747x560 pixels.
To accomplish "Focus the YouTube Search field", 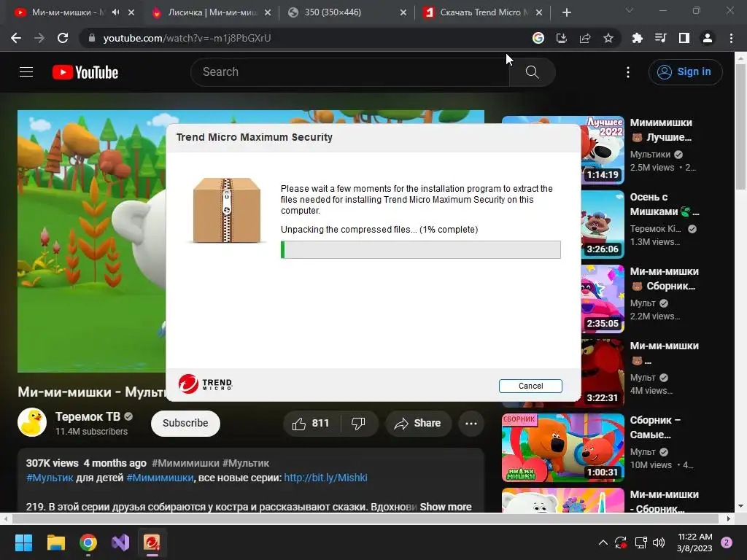I will [x=349, y=72].
